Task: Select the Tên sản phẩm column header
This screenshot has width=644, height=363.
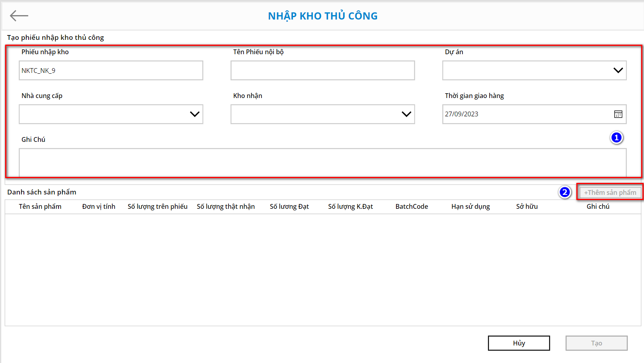Action: click(40, 206)
